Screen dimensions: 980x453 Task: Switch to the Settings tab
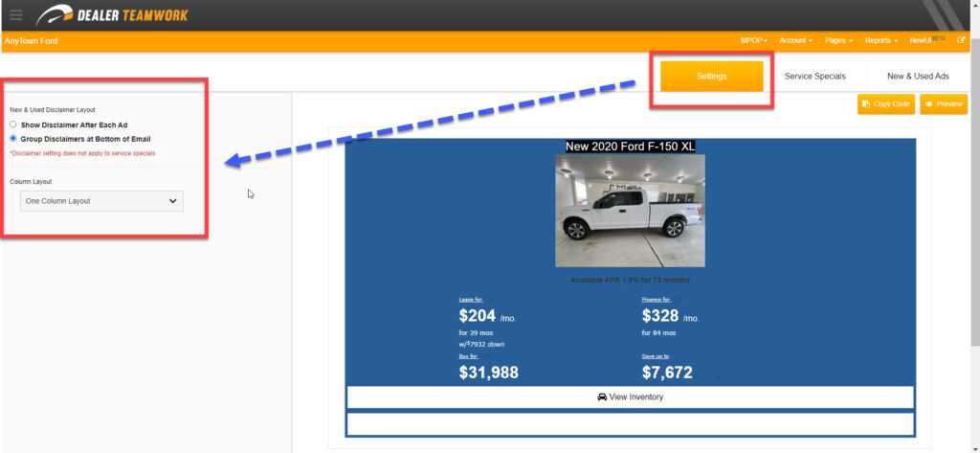[711, 76]
